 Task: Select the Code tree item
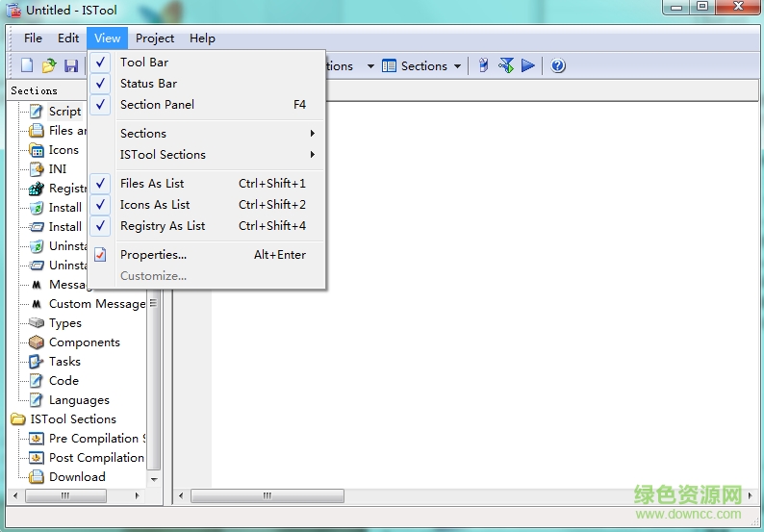coord(64,381)
